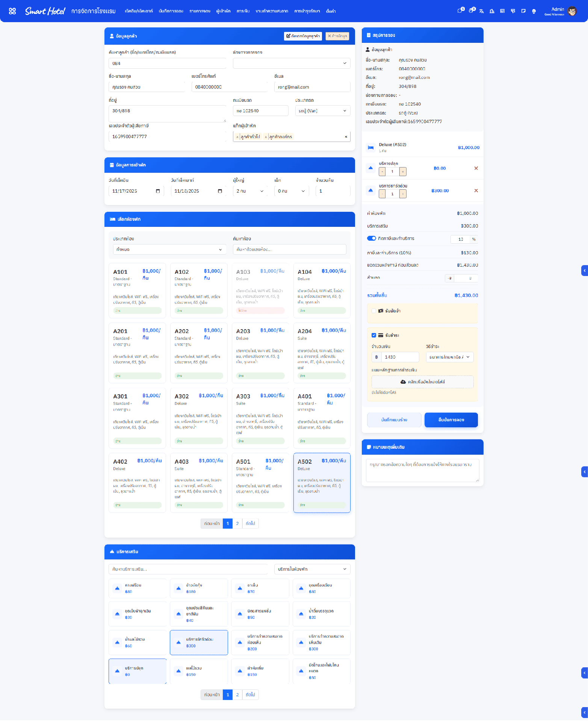
Task: Click the Admin profile avatar
Action: 572,11
